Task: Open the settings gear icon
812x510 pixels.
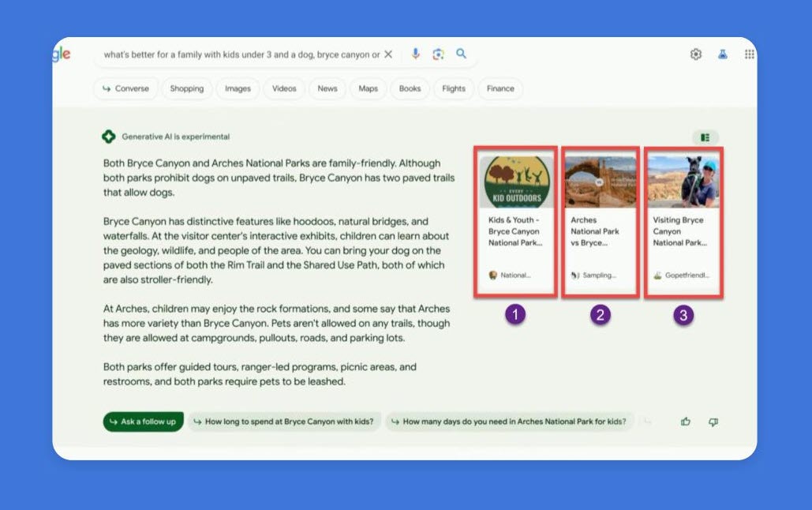Action: [x=695, y=54]
